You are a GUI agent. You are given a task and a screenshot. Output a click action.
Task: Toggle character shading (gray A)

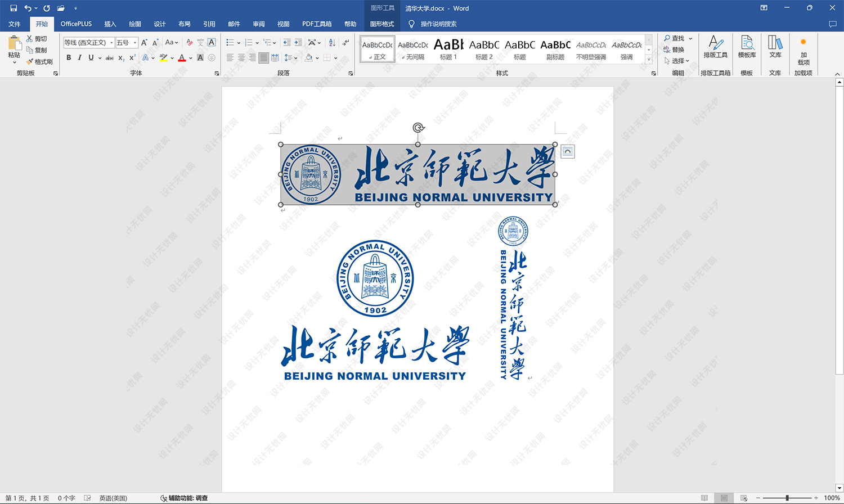[x=200, y=57]
